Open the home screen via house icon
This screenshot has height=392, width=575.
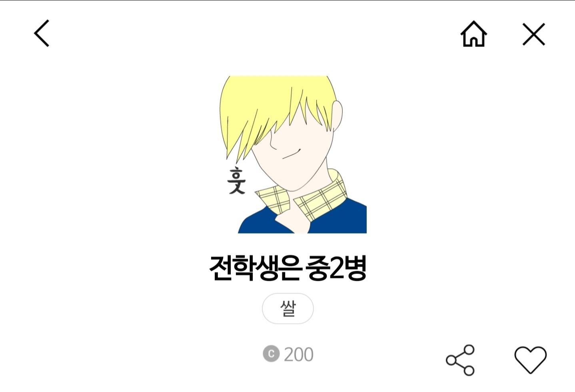click(x=474, y=34)
